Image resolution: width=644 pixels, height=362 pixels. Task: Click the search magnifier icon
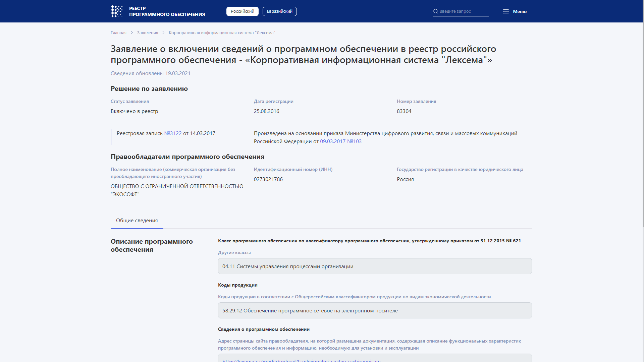pyautogui.click(x=435, y=11)
